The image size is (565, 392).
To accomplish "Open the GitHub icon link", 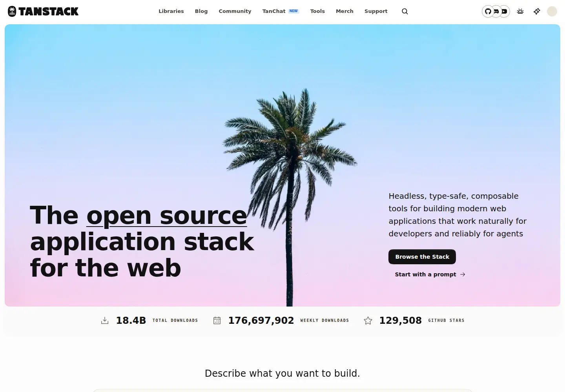I will click(x=488, y=11).
